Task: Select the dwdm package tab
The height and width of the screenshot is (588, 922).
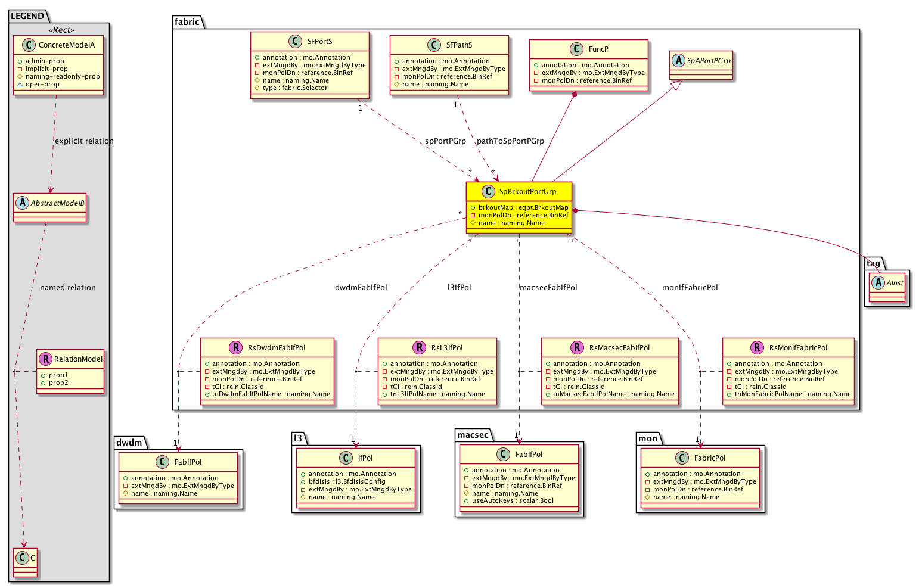Action: [x=129, y=442]
